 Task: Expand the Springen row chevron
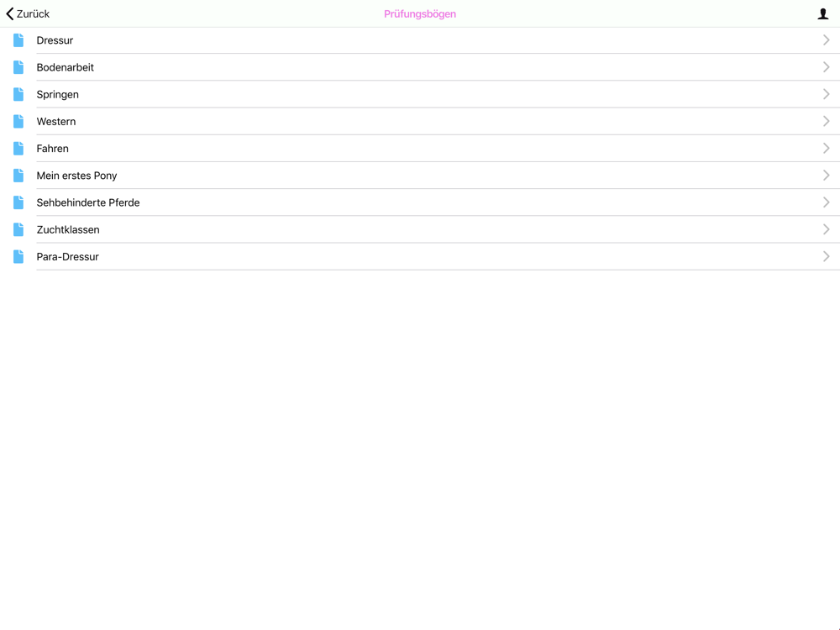point(826,94)
